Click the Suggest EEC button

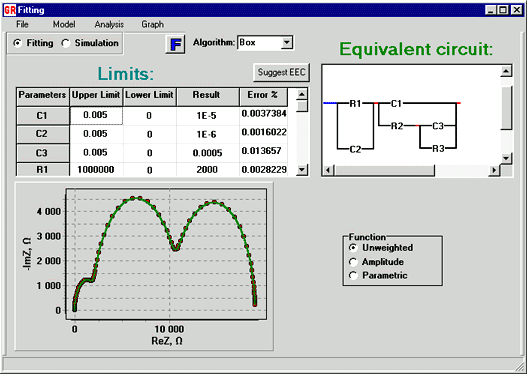point(281,72)
